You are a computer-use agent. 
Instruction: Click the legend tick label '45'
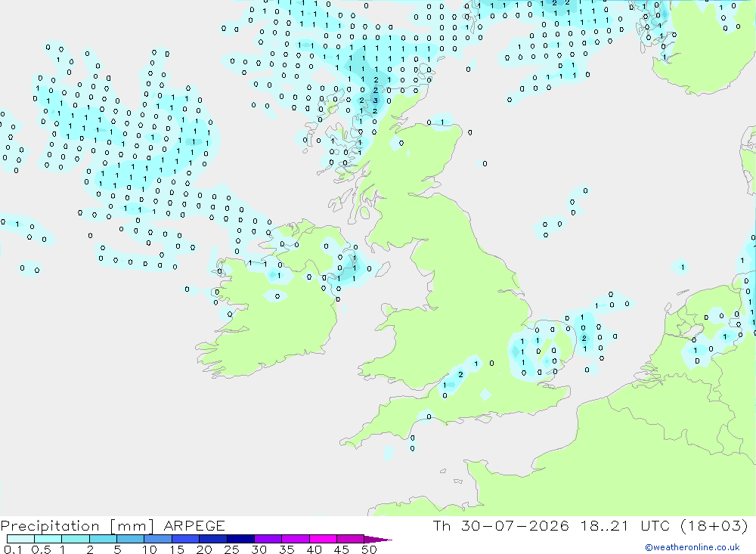(x=342, y=549)
